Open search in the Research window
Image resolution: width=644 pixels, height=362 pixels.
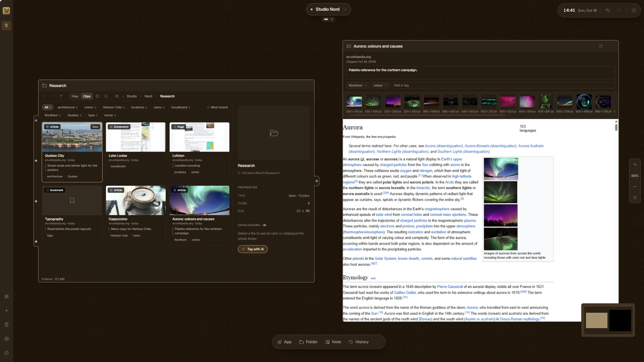coord(106,96)
